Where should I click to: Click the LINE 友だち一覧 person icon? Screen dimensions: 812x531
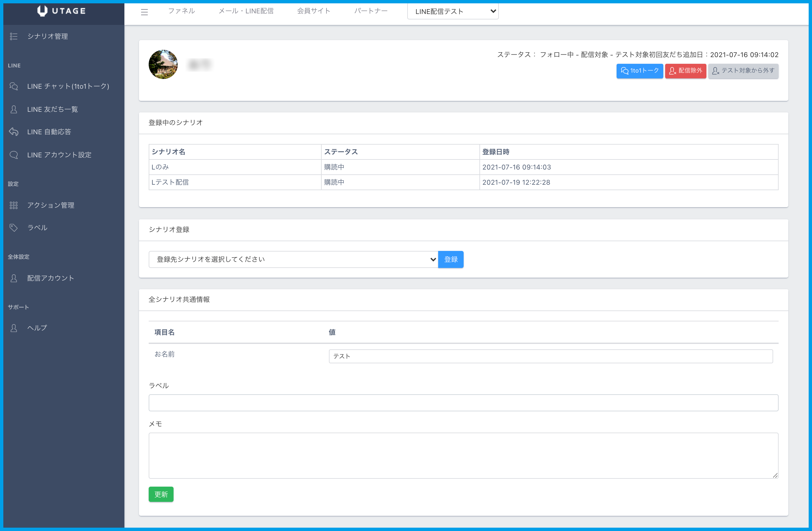coord(14,109)
